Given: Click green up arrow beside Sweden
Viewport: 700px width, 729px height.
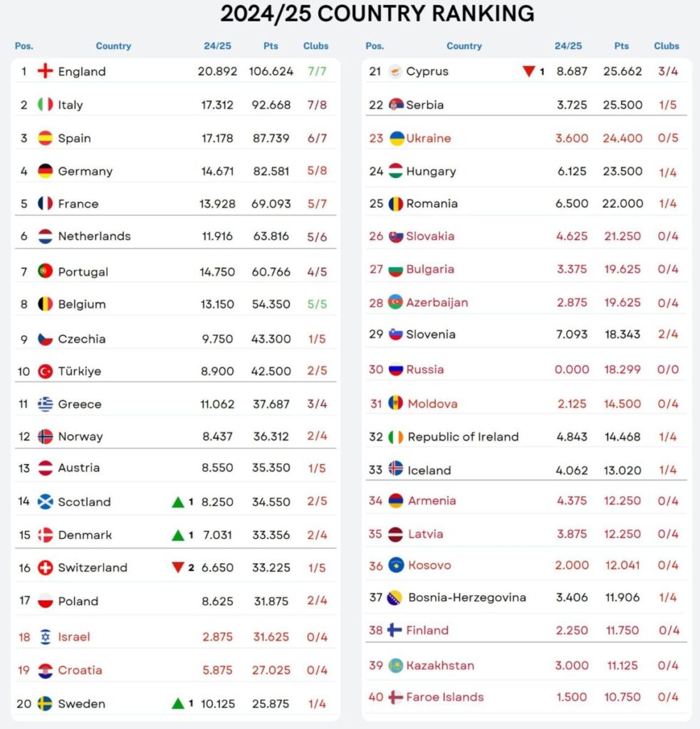Looking at the screenshot, I should click(x=178, y=703).
